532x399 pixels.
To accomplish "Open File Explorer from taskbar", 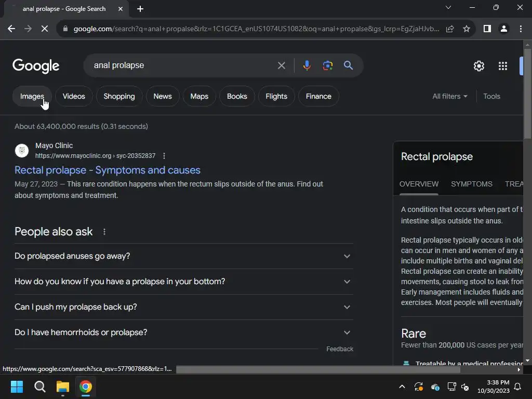I will coord(63,387).
